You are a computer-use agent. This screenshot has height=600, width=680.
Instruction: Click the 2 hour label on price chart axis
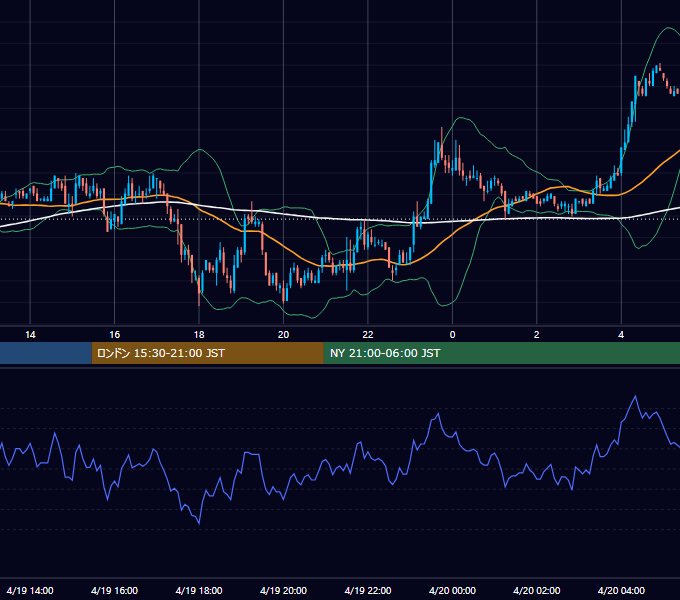coord(536,335)
